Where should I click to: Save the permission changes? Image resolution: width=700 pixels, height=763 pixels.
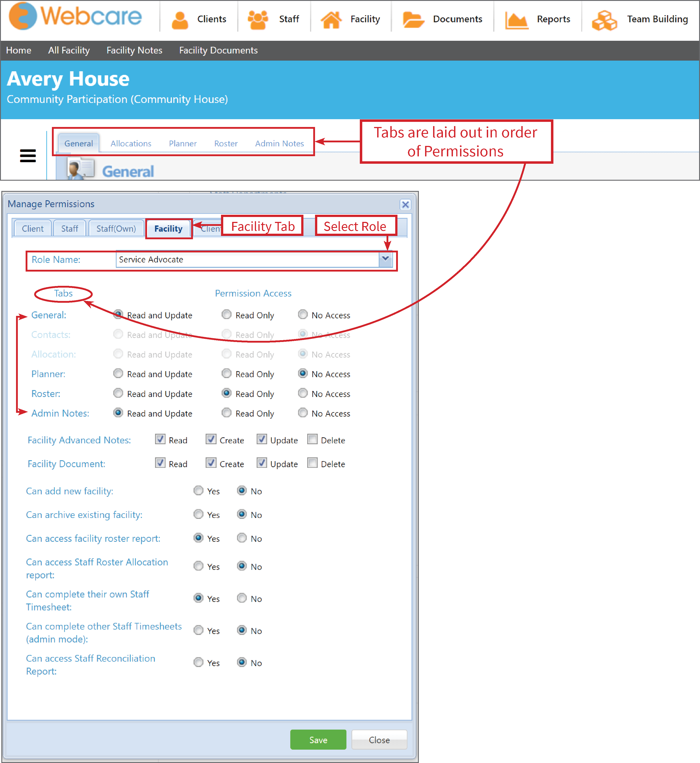point(318,740)
